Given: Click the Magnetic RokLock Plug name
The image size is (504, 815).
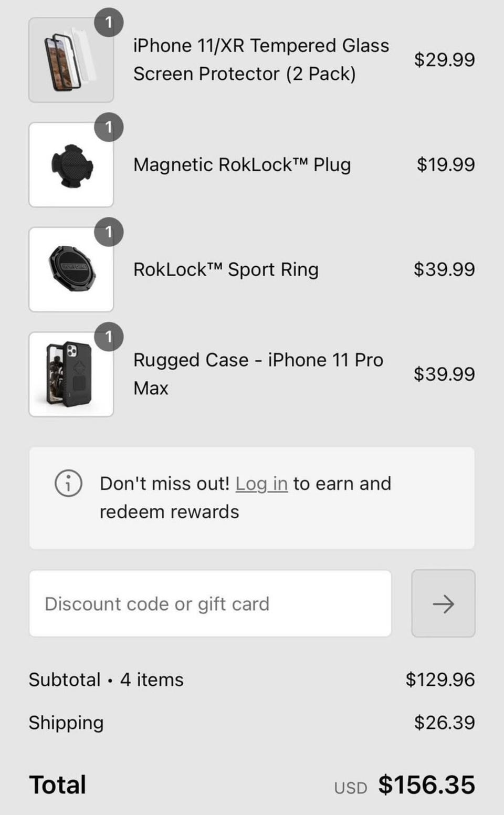Looking at the screenshot, I should click(242, 164).
